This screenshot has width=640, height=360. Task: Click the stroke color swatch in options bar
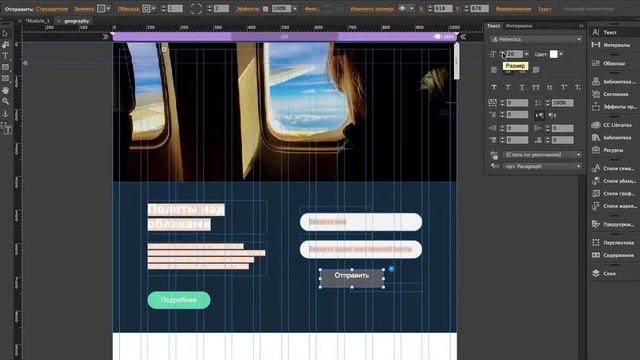tap(146, 9)
